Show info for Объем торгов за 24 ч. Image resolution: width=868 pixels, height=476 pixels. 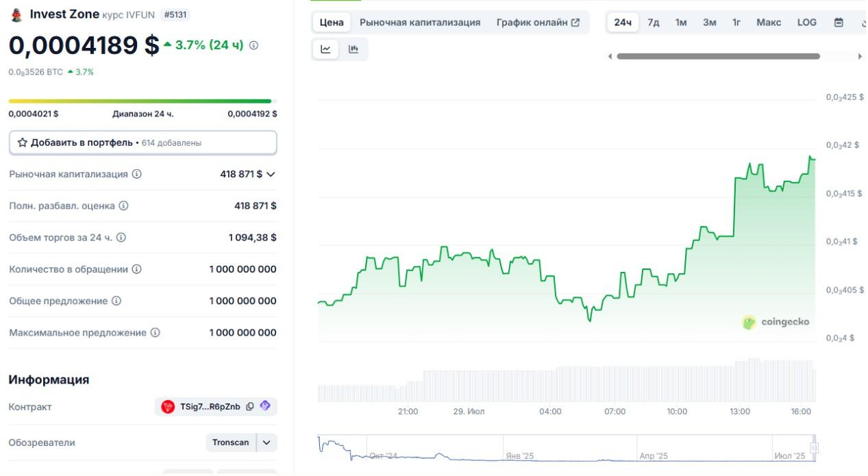(x=121, y=238)
